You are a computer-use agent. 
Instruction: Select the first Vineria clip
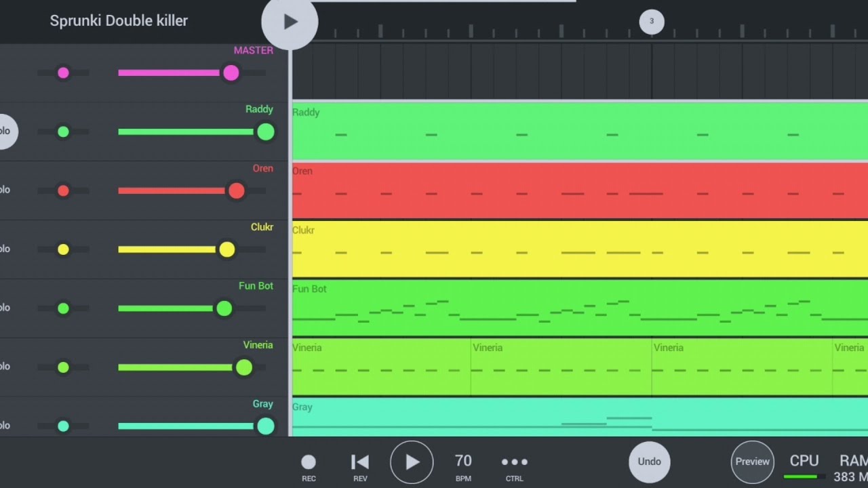click(381, 367)
